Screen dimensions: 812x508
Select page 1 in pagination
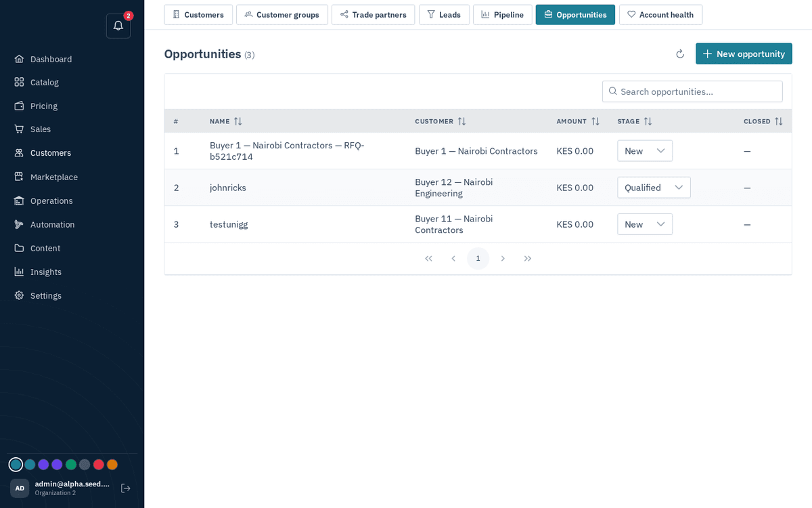pyautogui.click(x=478, y=258)
